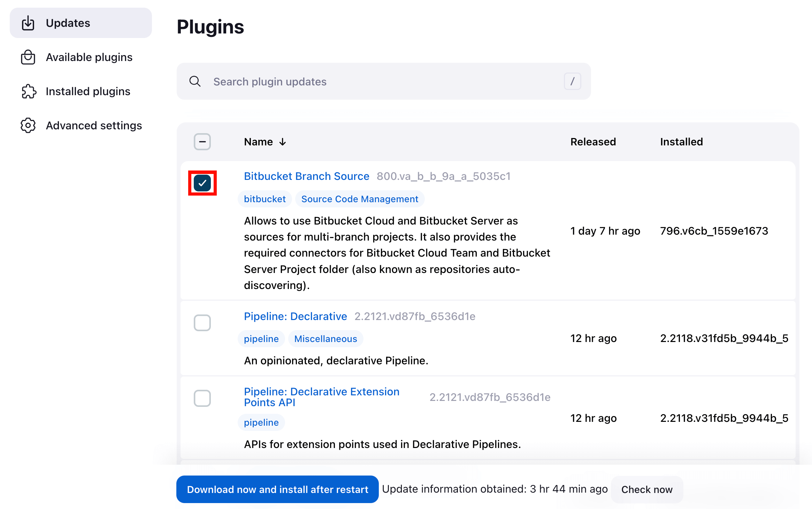Viewport: 812px width, 509px height.
Task: Click the bitbucket tag label
Action: tap(265, 199)
